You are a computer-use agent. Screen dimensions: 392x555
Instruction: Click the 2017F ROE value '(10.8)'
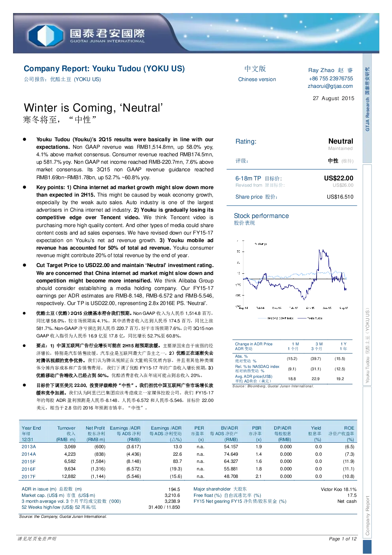(x=348, y=476)
